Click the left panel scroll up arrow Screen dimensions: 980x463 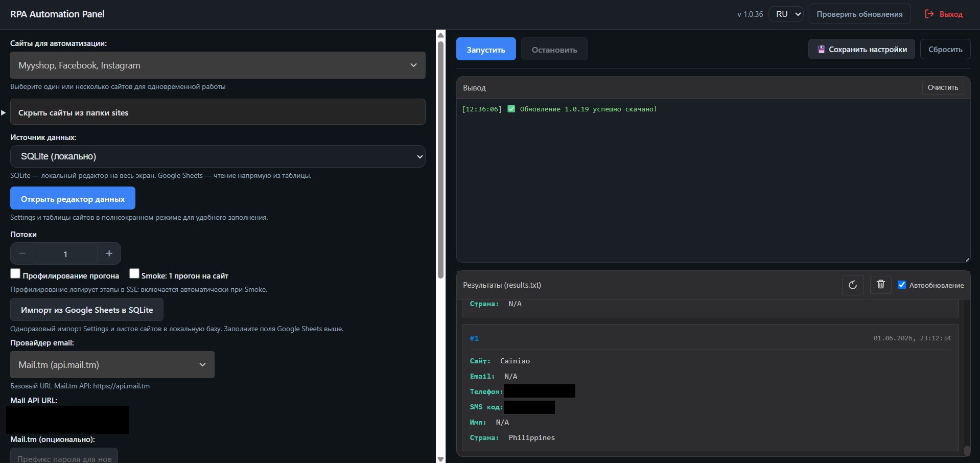click(440, 35)
